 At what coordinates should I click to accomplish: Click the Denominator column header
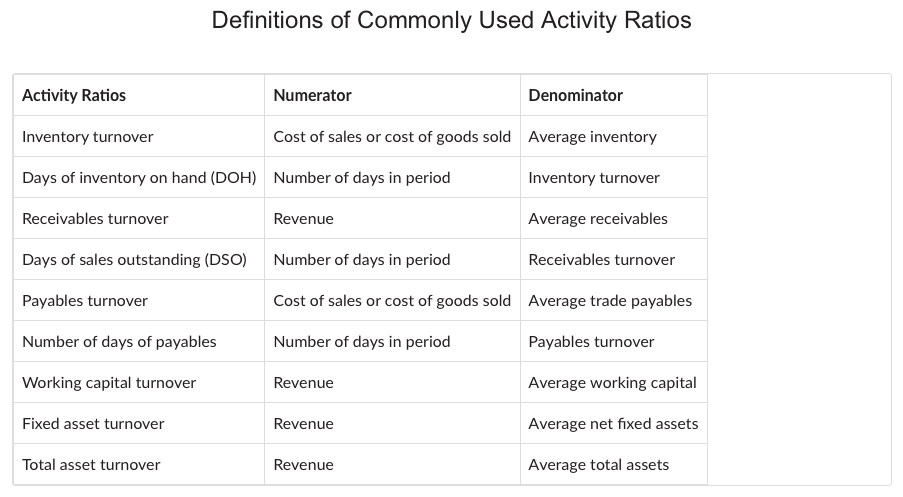coord(575,96)
